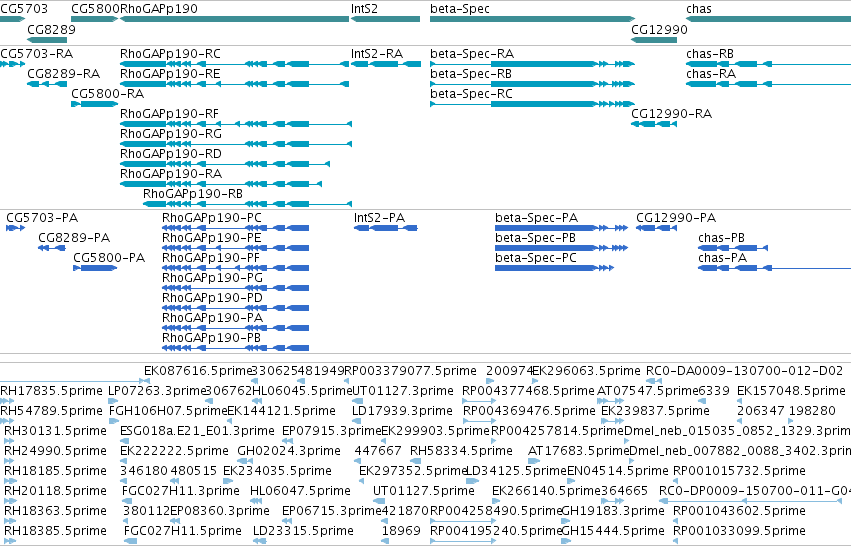Click EST LD23315.5prime
Image resolution: width=851 pixels, height=546 pixels.
coord(303,531)
